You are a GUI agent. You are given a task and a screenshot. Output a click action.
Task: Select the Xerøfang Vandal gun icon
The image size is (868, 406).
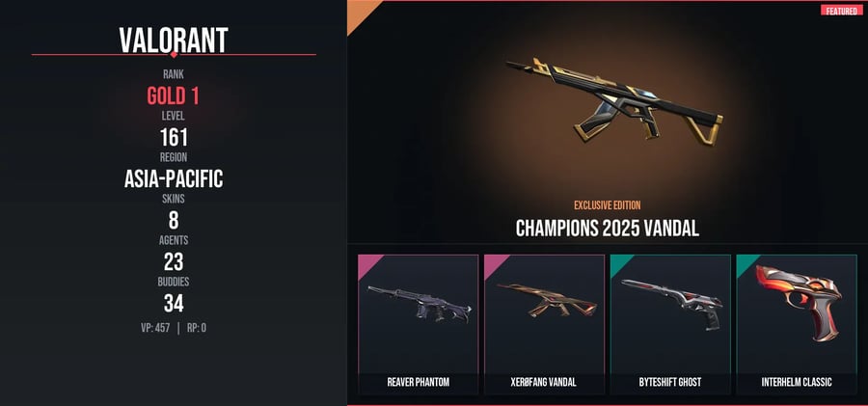547,301
